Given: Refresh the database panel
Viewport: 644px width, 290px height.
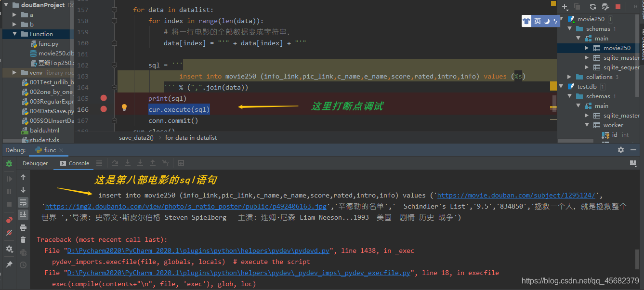Looking at the screenshot, I should [x=593, y=7].
